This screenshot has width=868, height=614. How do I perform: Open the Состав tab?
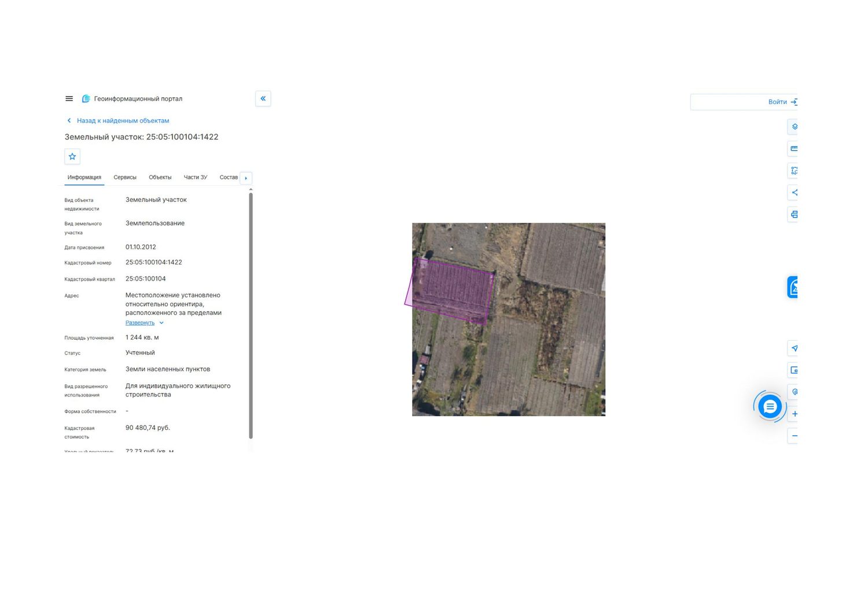(229, 178)
